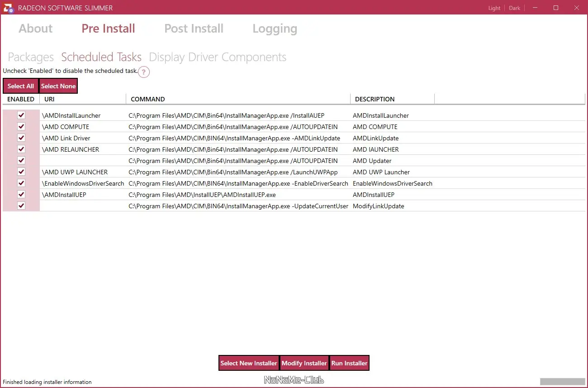Click the progress bar in status bar
The image size is (588, 388).
tap(562, 382)
